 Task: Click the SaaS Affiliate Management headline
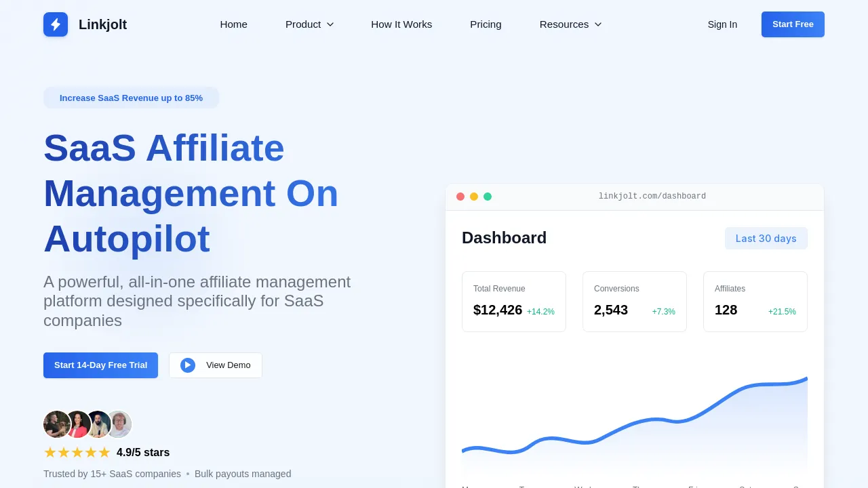(191, 193)
